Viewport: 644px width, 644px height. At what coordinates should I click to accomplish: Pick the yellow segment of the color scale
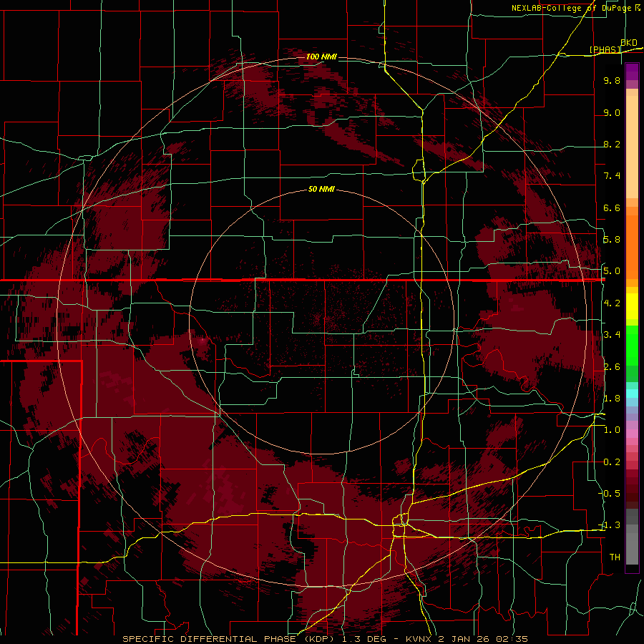click(632, 306)
